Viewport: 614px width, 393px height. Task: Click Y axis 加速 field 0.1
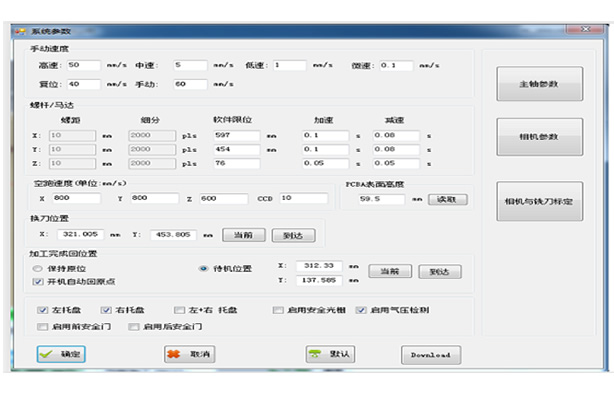325,150
